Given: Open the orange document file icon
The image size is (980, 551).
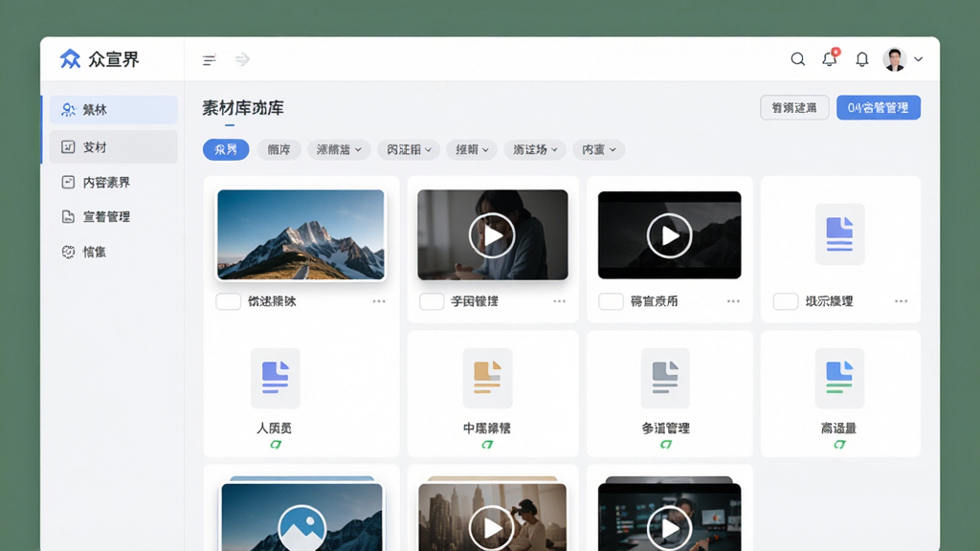Looking at the screenshot, I should coord(487,378).
